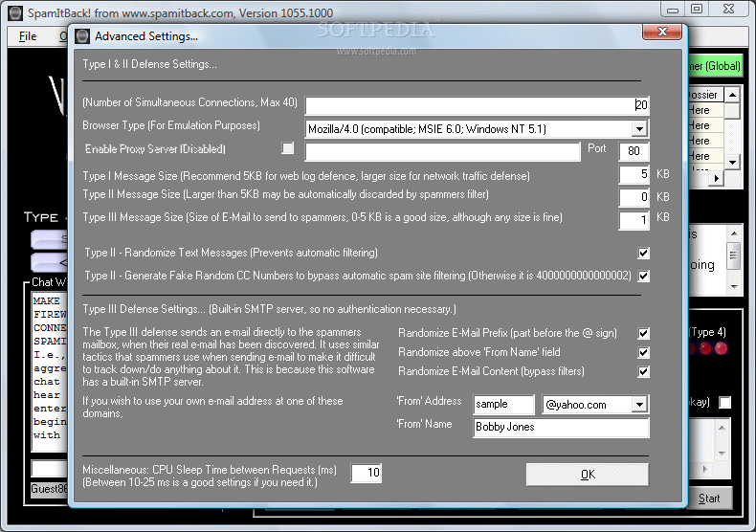Click the 'From' Address prefix field 'sample'
This screenshot has width=756, height=532.
pyautogui.click(x=503, y=405)
